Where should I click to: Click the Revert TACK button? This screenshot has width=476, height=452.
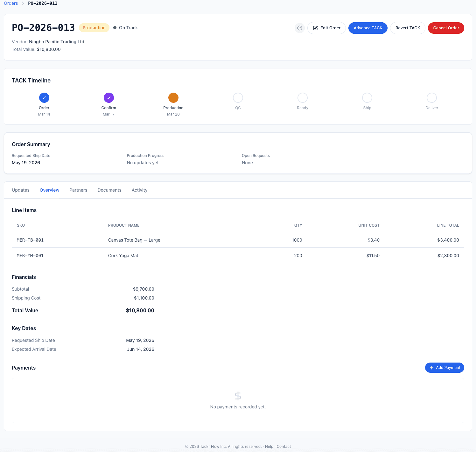408,28
